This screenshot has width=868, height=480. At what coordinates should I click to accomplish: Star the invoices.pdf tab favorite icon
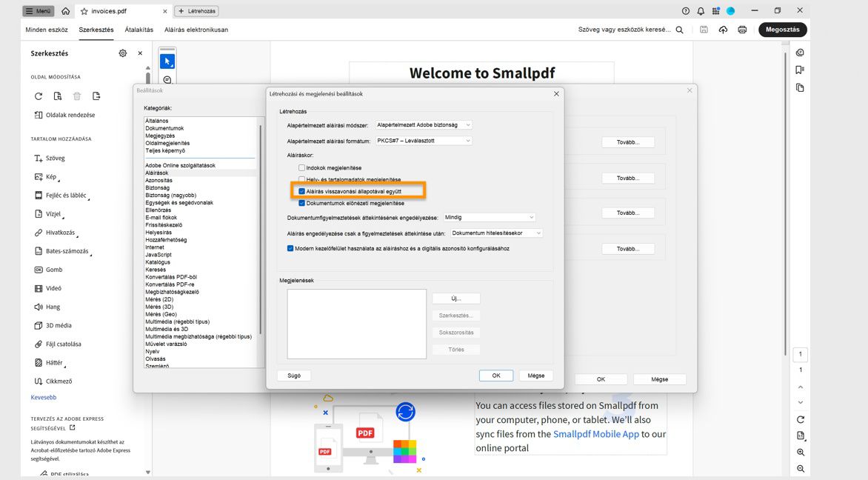[84, 11]
